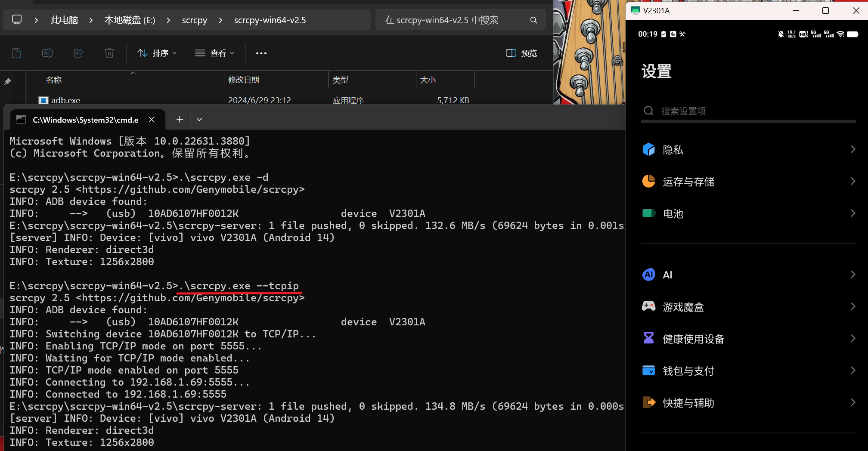This screenshot has height=451, width=868.
Task: Click chevron on the AI row
Action: point(853,275)
